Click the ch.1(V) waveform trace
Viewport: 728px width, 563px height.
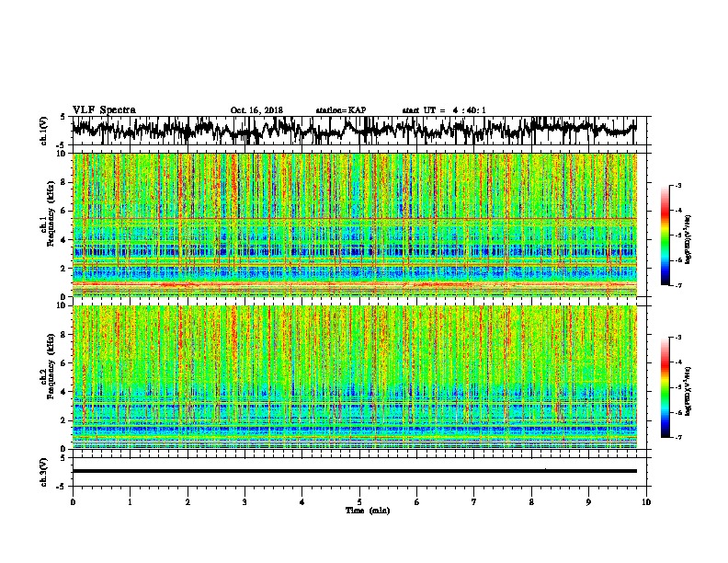[x=354, y=130]
